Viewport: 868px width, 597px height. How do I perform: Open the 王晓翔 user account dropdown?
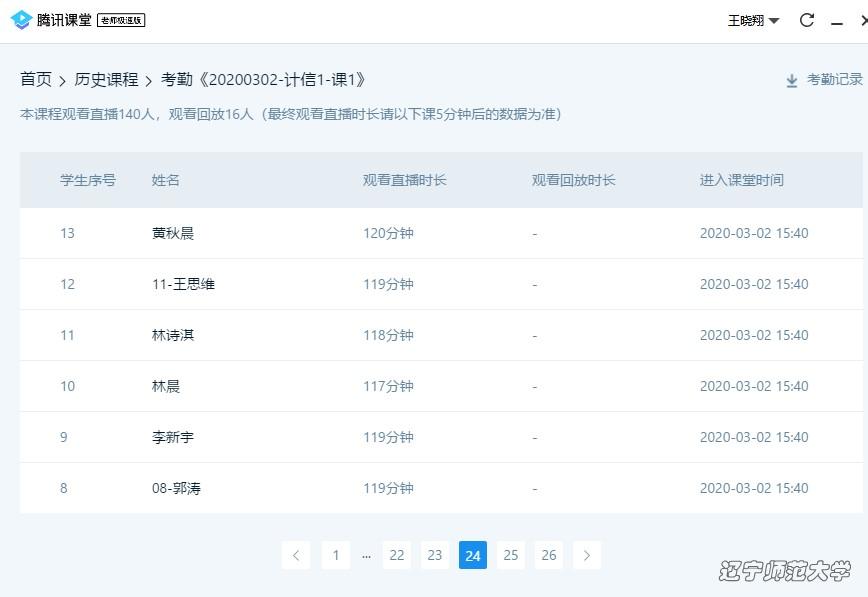click(x=753, y=20)
